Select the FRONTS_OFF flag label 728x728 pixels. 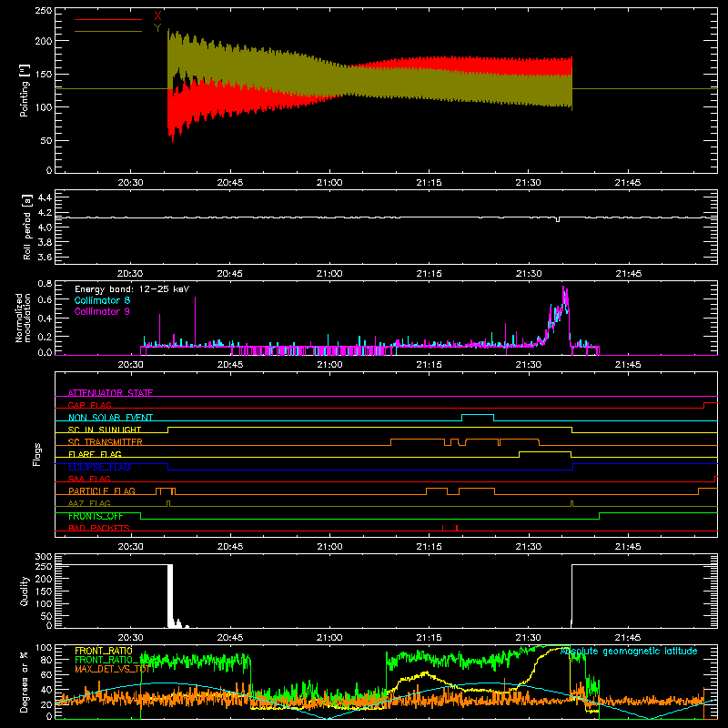click(96, 516)
